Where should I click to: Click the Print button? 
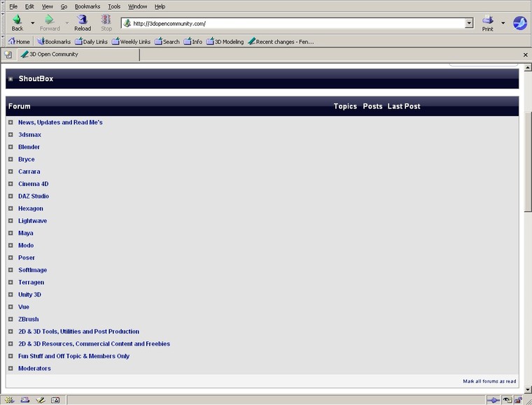488,23
